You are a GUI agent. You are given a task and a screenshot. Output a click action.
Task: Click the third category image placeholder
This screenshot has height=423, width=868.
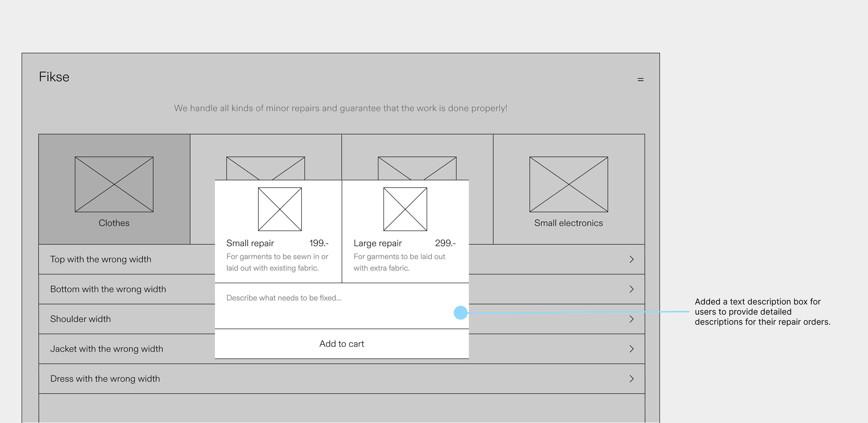coord(417,168)
